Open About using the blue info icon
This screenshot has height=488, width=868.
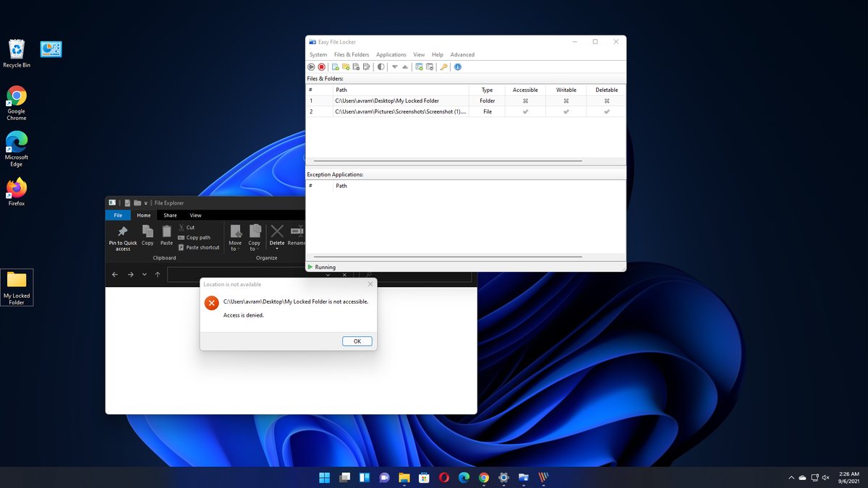pyautogui.click(x=457, y=67)
